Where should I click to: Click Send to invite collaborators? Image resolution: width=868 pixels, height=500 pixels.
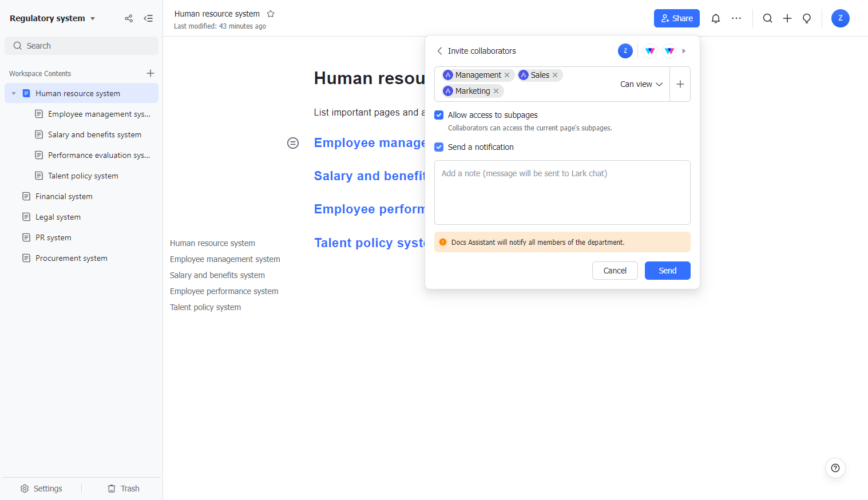[668, 271]
